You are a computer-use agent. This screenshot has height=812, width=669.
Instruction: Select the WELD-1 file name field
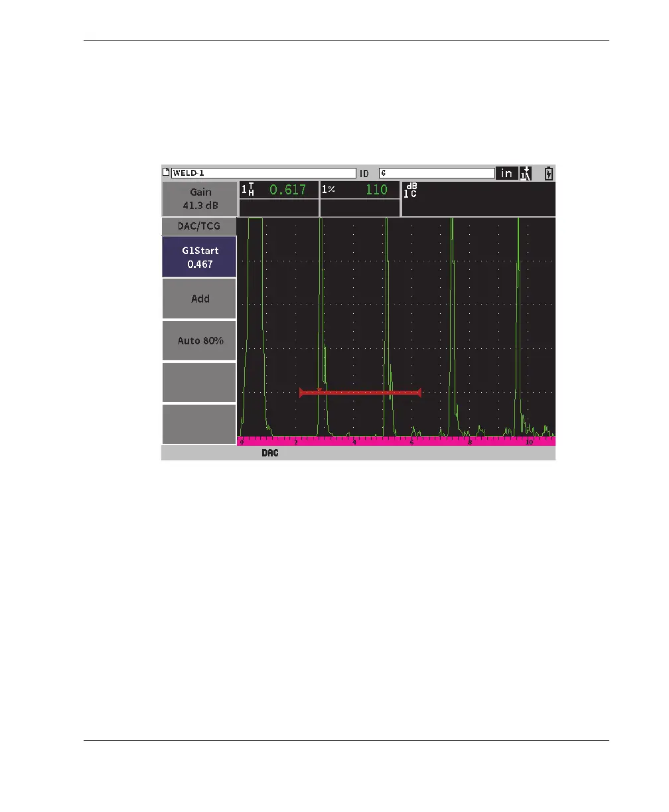coord(263,172)
